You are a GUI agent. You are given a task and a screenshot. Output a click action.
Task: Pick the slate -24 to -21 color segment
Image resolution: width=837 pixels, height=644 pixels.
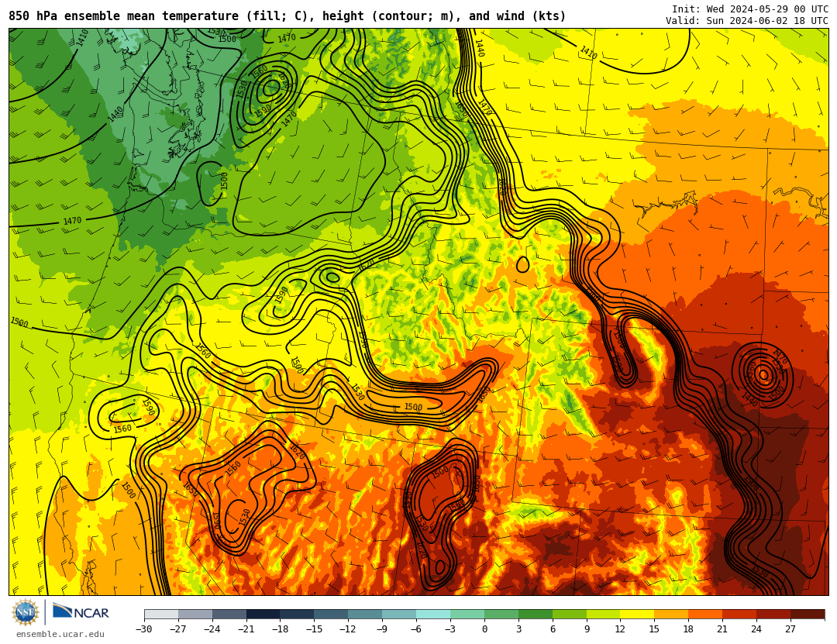point(229,614)
